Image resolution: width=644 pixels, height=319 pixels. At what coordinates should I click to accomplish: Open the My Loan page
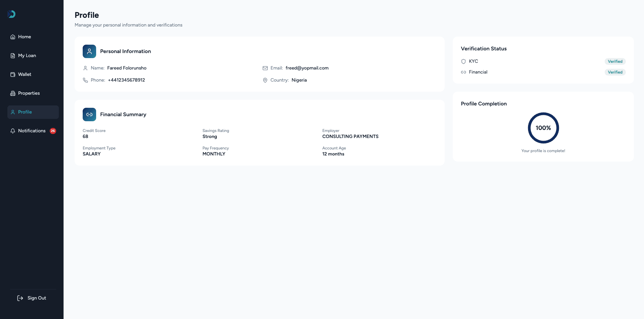tap(33, 56)
